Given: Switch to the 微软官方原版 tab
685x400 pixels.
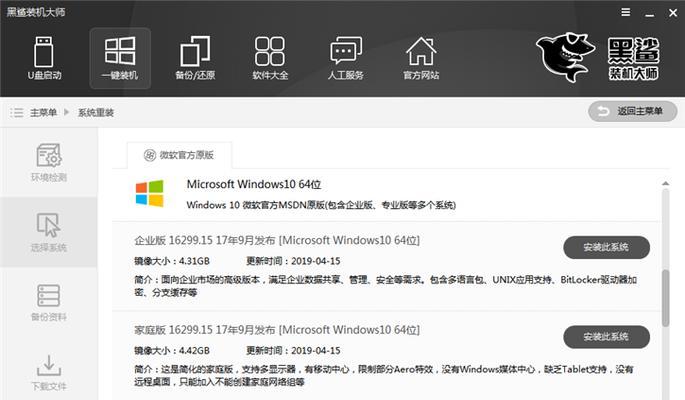Looking at the screenshot, I should (x=179, y=155).
